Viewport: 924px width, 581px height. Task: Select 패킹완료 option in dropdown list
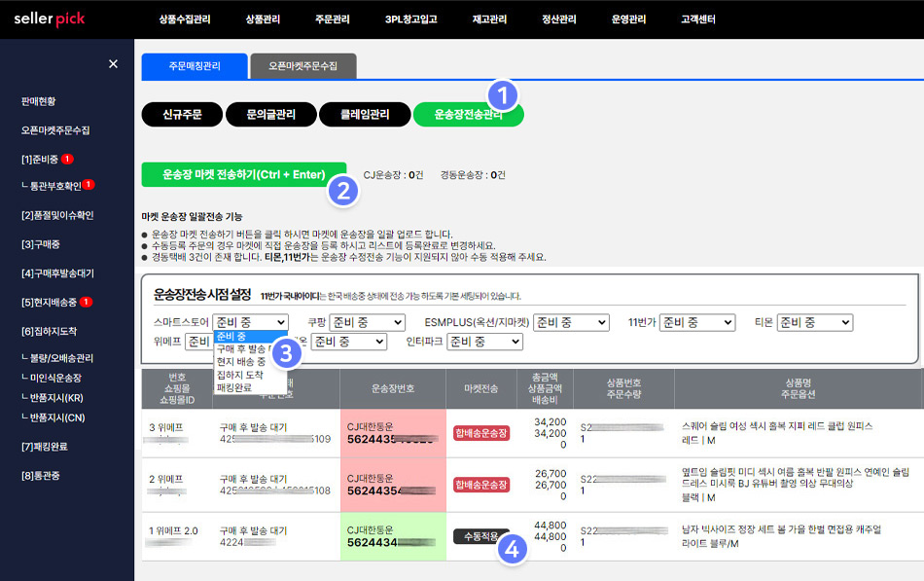233,386
